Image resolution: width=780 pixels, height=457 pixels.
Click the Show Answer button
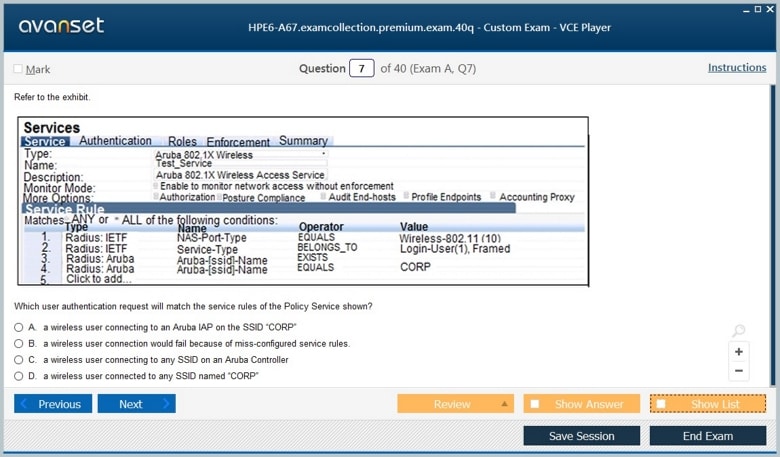pos(582,404)
